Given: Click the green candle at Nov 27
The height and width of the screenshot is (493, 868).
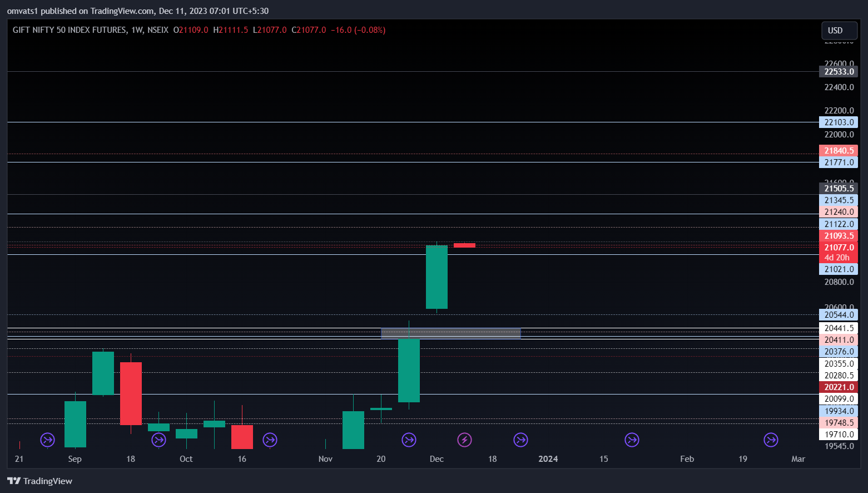Looking at the screenshot, I should [409, 371].
